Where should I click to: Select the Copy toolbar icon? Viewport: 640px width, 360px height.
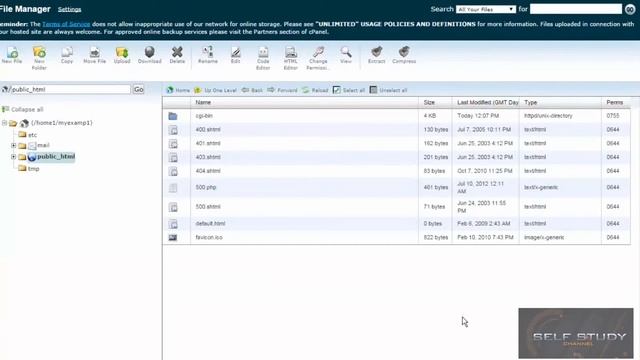pos(67,55)
